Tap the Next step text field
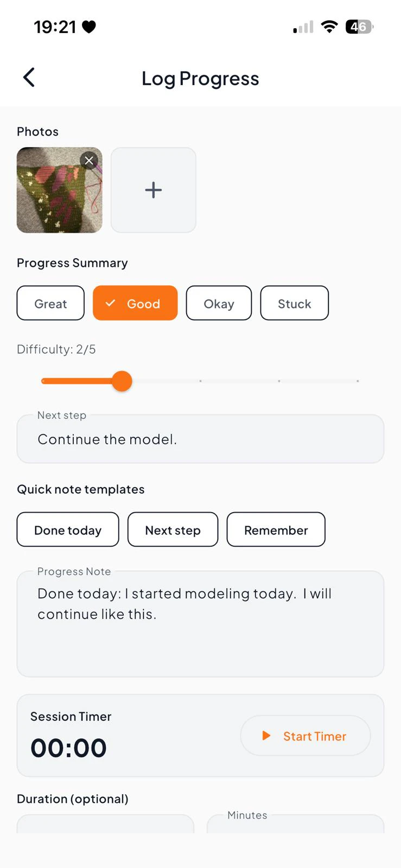The height and width of the screenshot is (868, 401). tap(200, 439)
